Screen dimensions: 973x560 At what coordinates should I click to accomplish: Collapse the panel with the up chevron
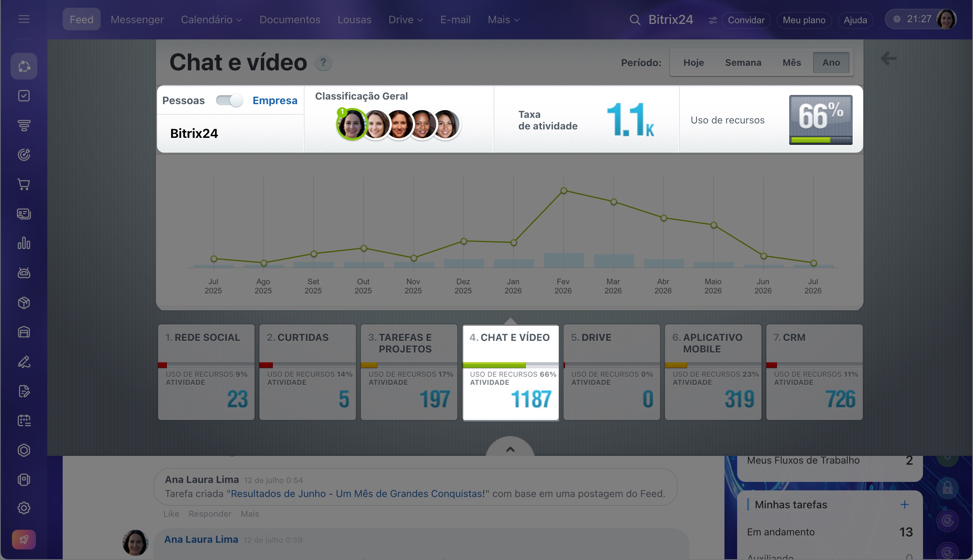[510, 449]
